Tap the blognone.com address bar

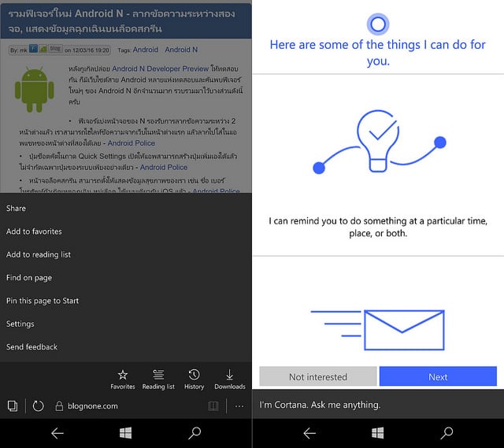click(93, 406)
